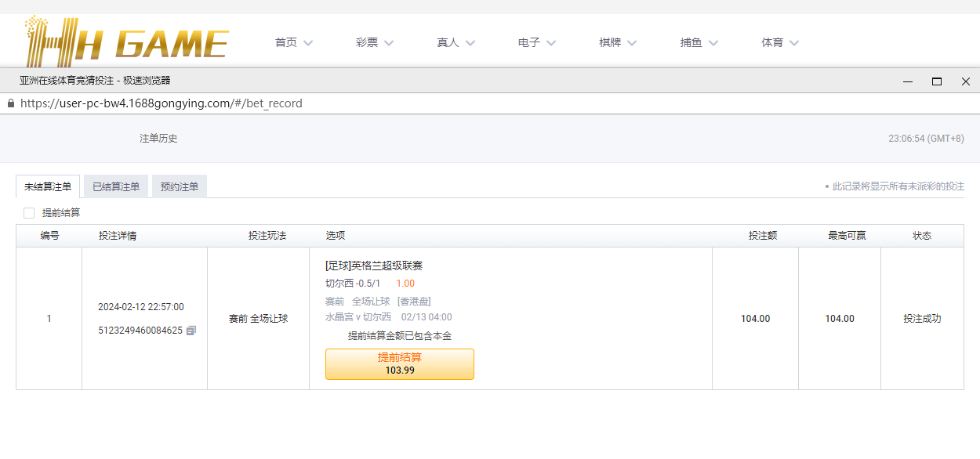Click the bet time 2024-02-12 22:57:00

[x=141, y=307]
